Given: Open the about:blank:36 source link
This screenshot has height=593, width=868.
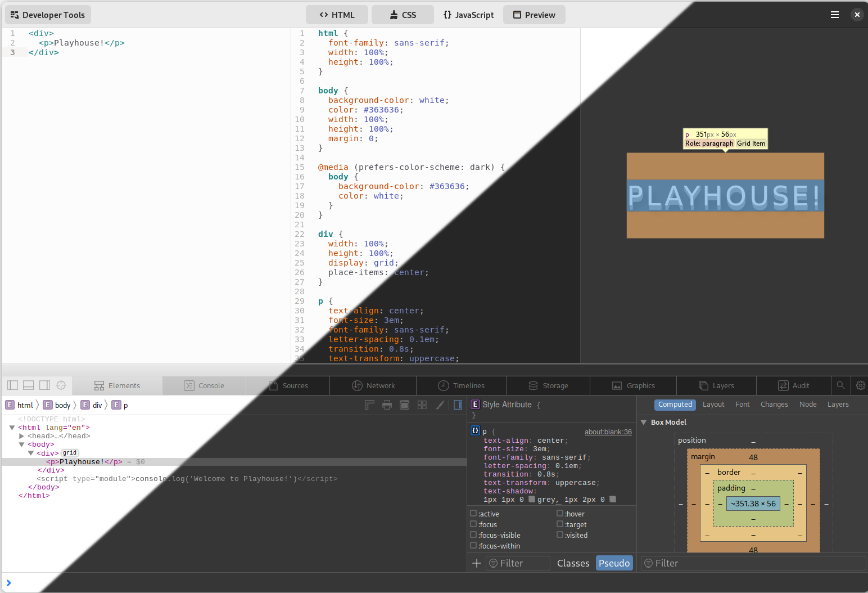Looking at the screenshot, I should pos(608,432).
